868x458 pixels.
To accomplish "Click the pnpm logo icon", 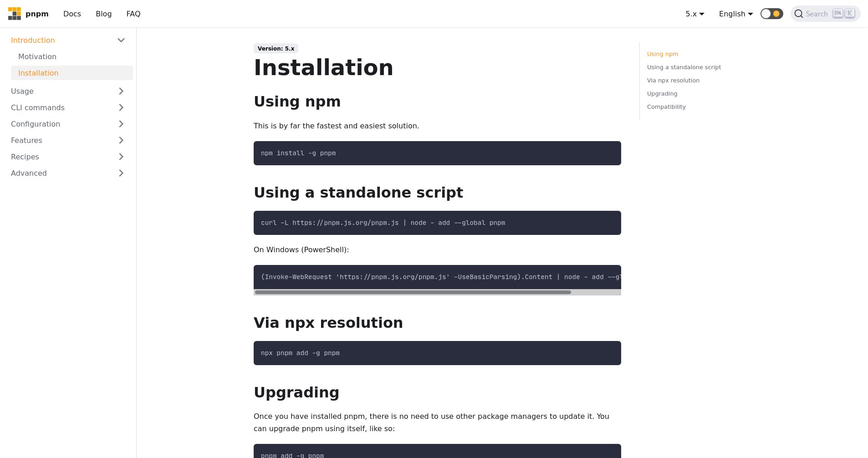I will tap(15, 14).
